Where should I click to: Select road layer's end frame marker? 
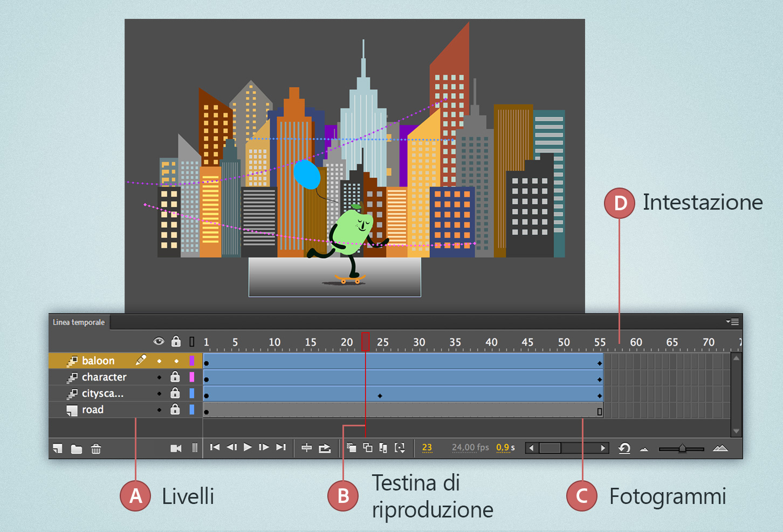(600, 412)
